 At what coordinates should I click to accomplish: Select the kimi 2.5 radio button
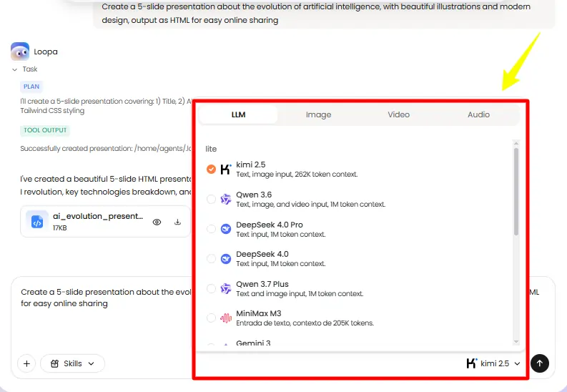click(x=211, y=169)
